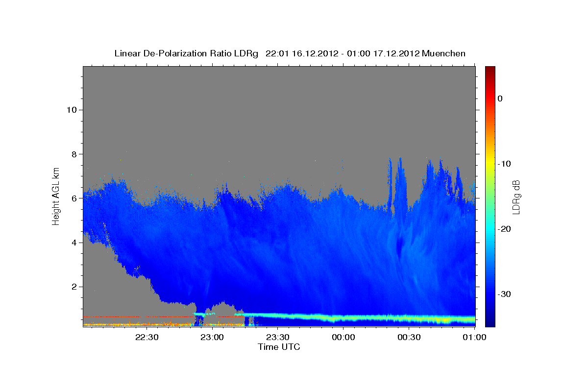
Task: Click the colorbar value -20 label
Action: click(x=505, y=229)
